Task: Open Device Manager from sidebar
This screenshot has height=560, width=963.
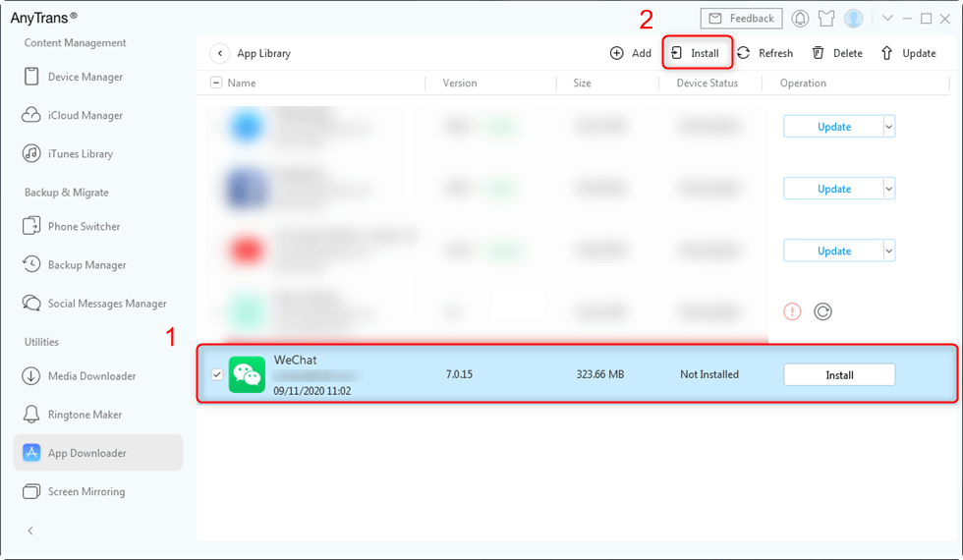Action: (x=73, y=77)
